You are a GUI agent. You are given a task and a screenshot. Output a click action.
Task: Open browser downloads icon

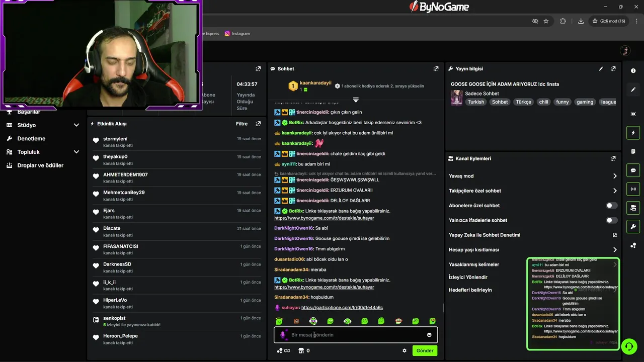click(581, 21)
